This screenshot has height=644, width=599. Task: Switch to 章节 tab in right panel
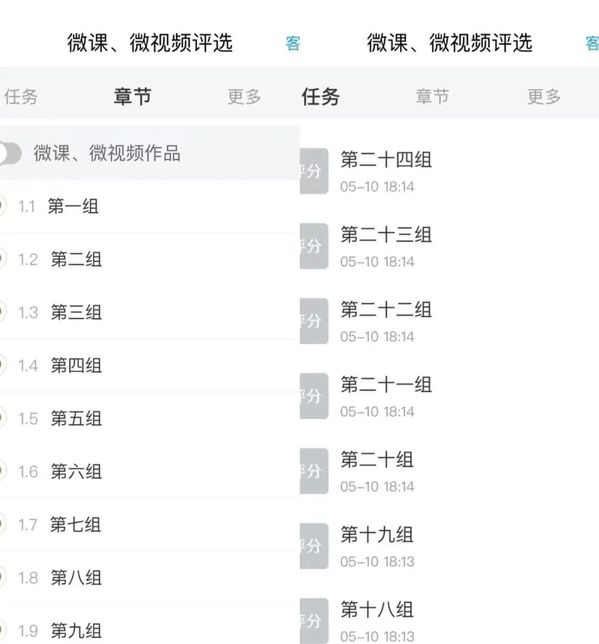[x=432, y=97]
